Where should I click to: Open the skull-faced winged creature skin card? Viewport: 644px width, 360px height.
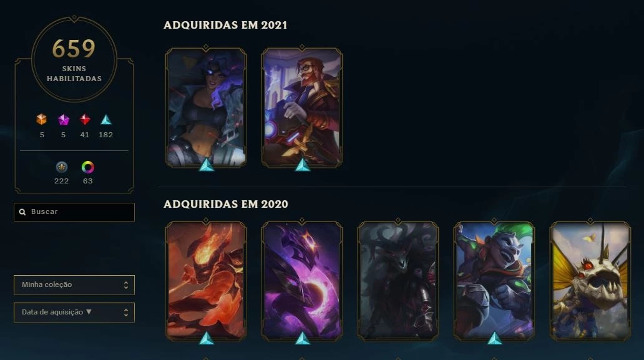coord(590,281)
